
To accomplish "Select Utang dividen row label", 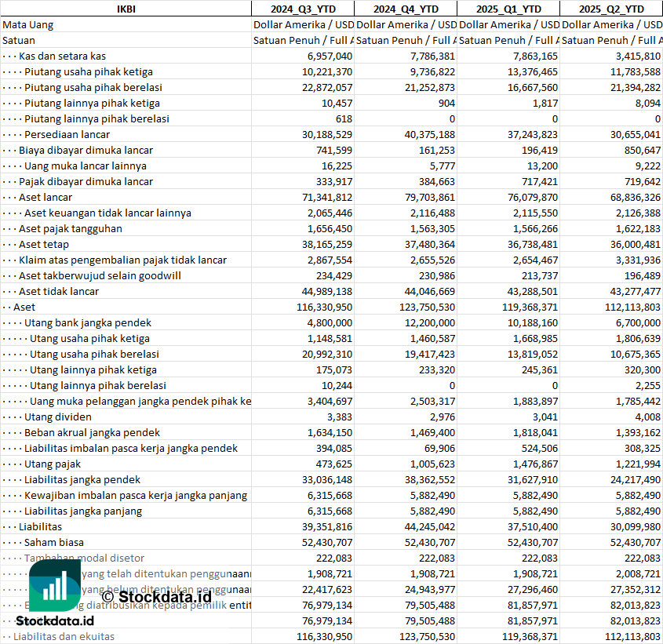I will tap(57, 417).
